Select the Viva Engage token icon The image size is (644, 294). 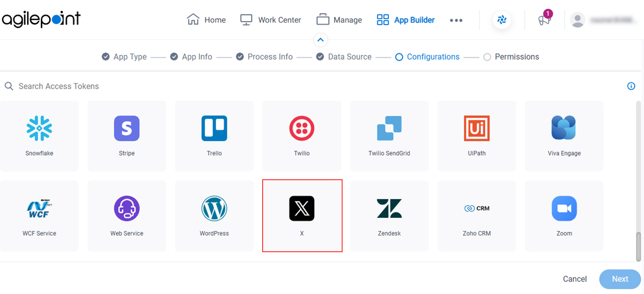pyautogui.click(x=564, y=128)
